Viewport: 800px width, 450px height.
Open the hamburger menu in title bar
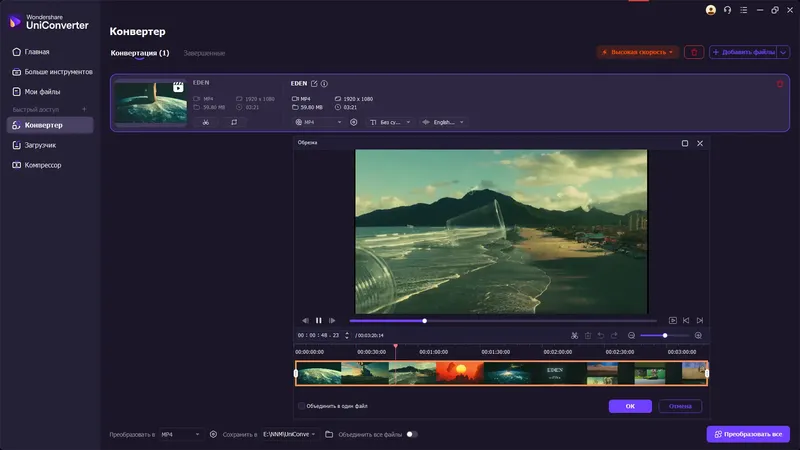[743, 10]
